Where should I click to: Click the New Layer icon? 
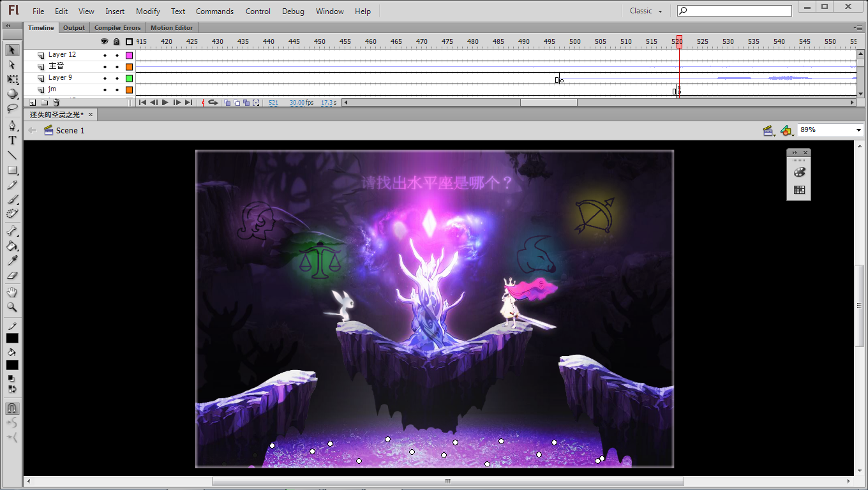(x=33, y=102)
